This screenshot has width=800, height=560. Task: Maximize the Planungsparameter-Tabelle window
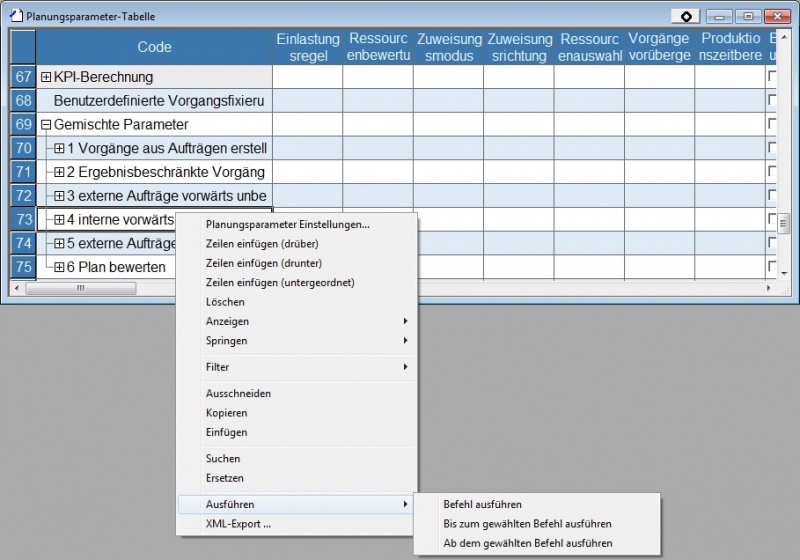pyautogui.click(x=746, y=16)
